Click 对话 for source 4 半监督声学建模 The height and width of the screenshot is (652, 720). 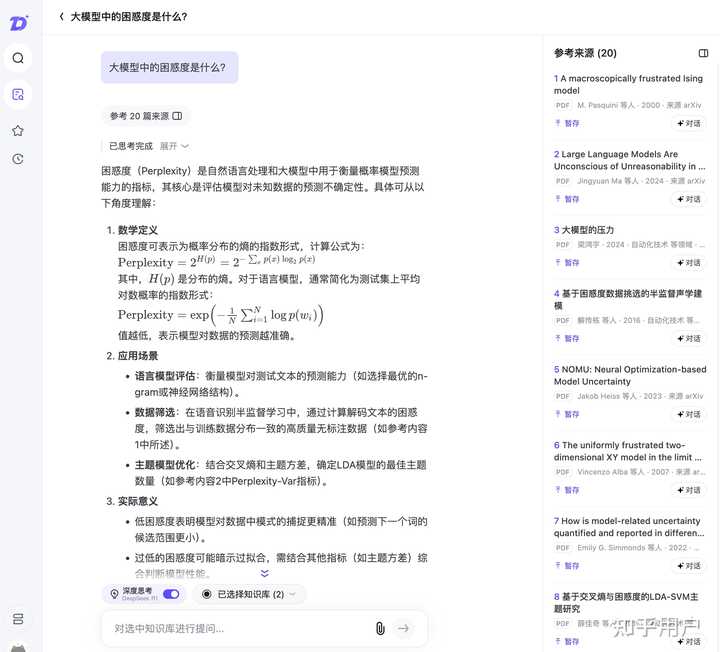point(689,338)
